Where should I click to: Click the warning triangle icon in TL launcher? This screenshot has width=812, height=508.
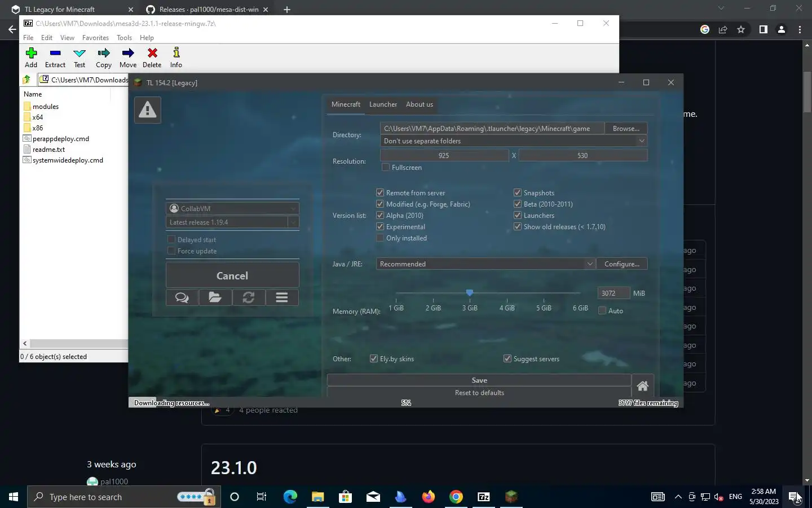click(x=148, y=110)
